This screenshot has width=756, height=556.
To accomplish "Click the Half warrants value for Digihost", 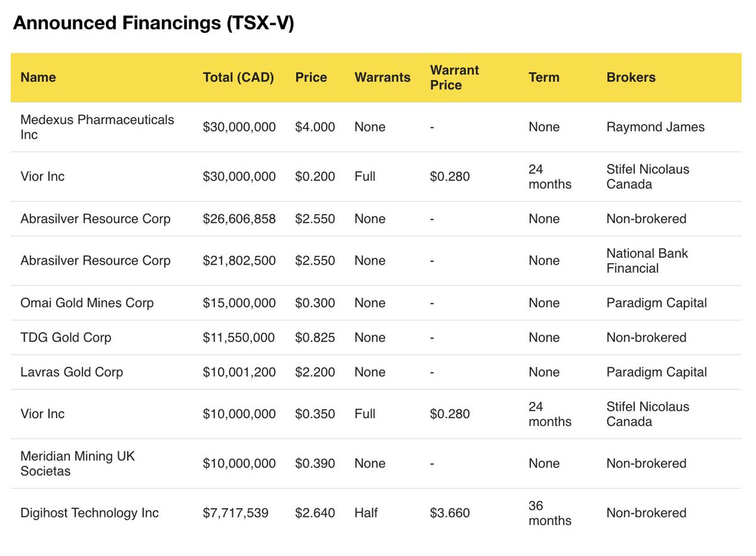I will click(x=366, y=513).
